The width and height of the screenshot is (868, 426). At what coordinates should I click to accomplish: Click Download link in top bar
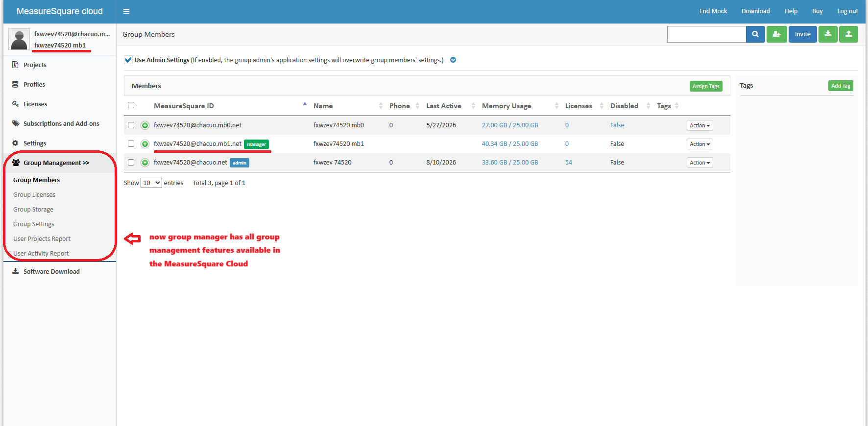pyautogui.click(x=755, y=11)
